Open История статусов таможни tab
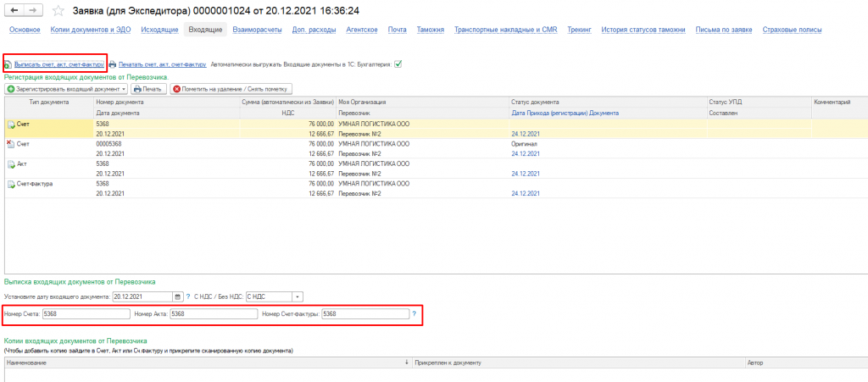Viewport: 868px width, 382px height. pyautogui.click(x=644, y=30)
